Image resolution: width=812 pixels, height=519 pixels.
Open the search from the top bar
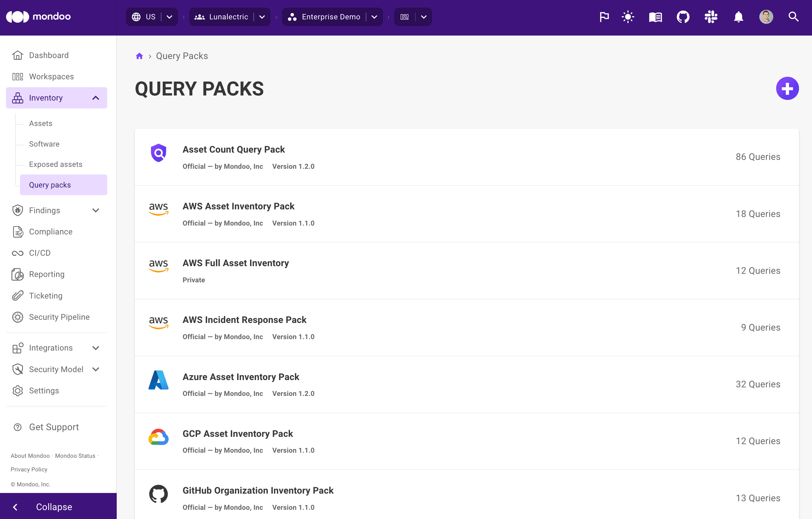tap(794, 16)
